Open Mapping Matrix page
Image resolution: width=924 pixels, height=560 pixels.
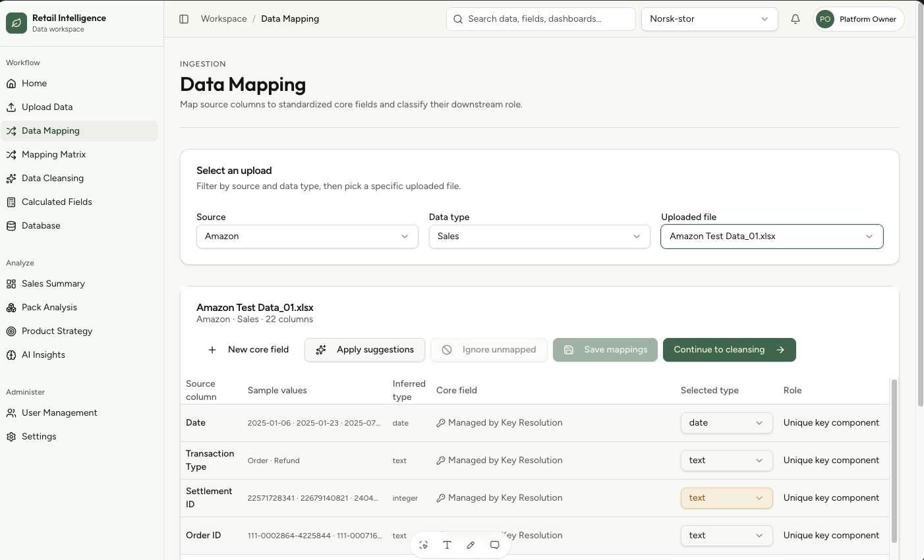(x=80, y=155)
